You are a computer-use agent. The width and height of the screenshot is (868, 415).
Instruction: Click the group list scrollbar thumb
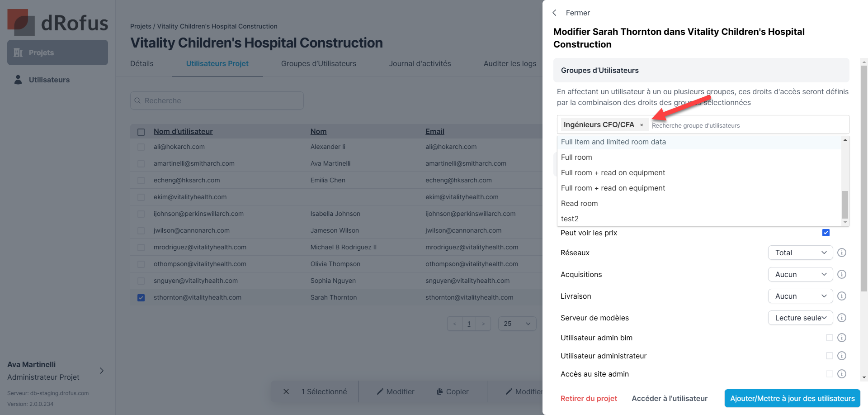point(845,204)
